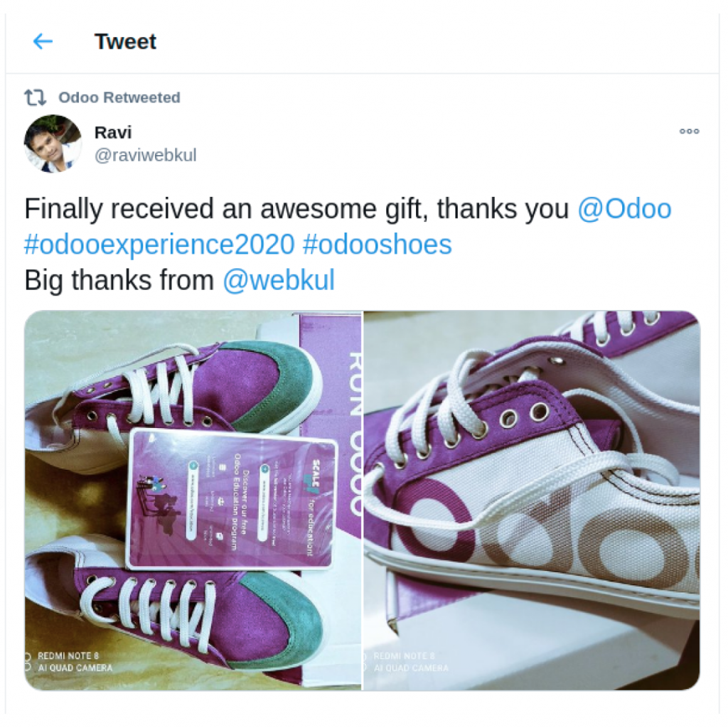Open the display name "Ravi"

(x=113, y=132)
